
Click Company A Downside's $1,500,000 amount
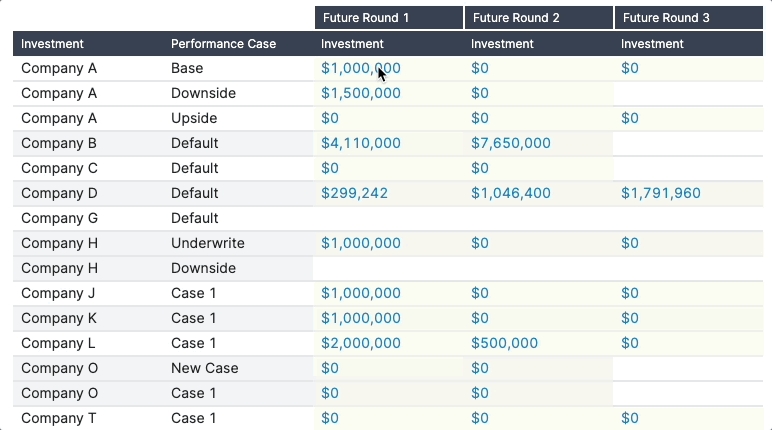point(361,93)
